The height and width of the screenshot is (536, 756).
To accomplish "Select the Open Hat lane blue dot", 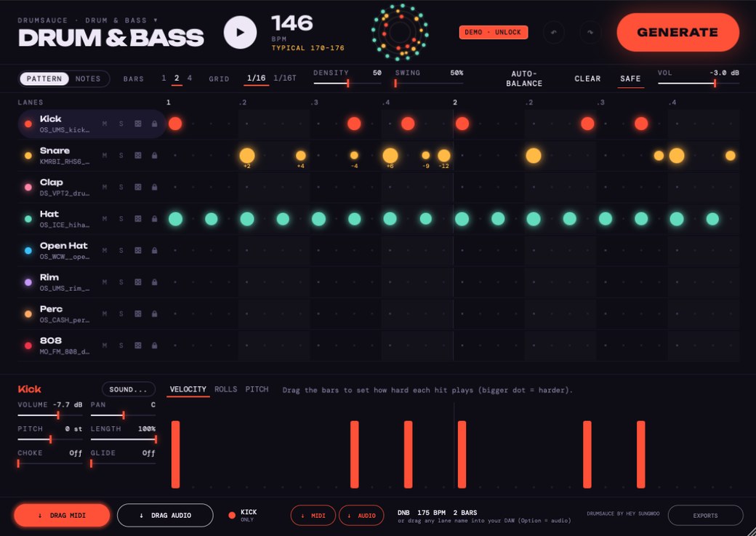I will (28, 250).
